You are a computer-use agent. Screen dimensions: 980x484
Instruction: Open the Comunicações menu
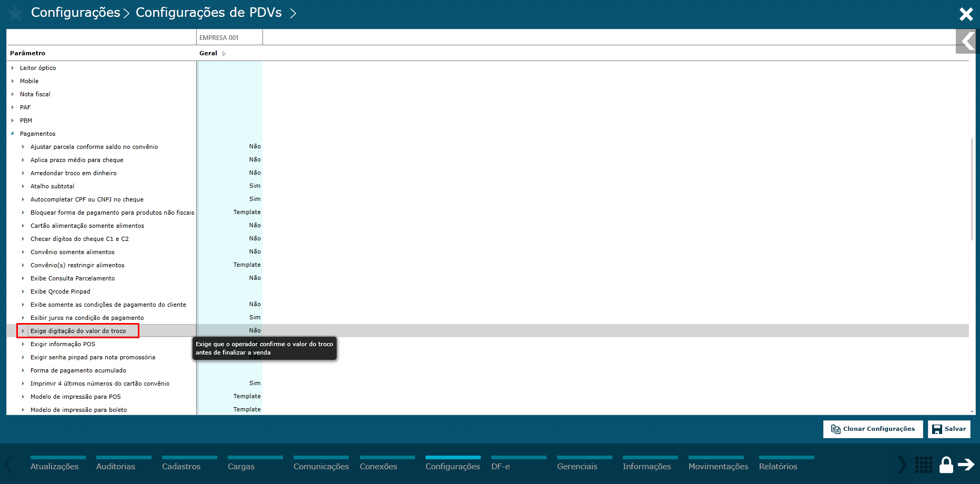(x=321, y=466)
